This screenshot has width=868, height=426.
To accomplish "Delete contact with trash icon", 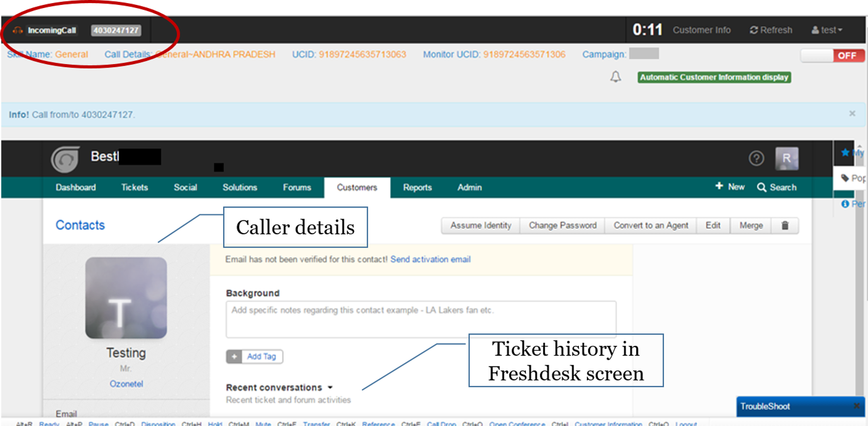I will [785, 226].
